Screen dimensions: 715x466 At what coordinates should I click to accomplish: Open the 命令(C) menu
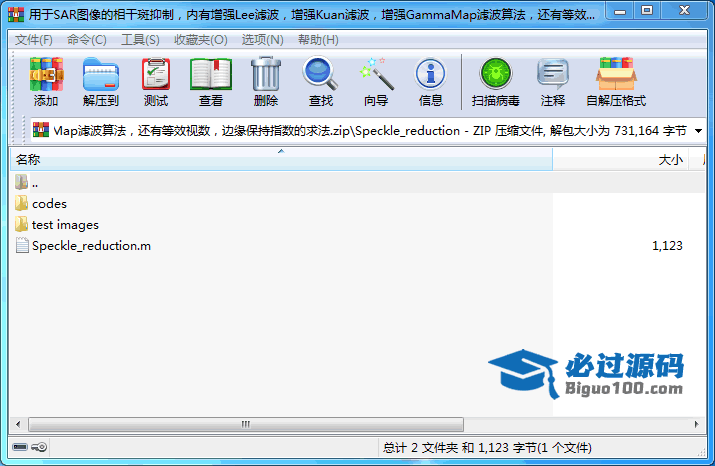(87, 40)
